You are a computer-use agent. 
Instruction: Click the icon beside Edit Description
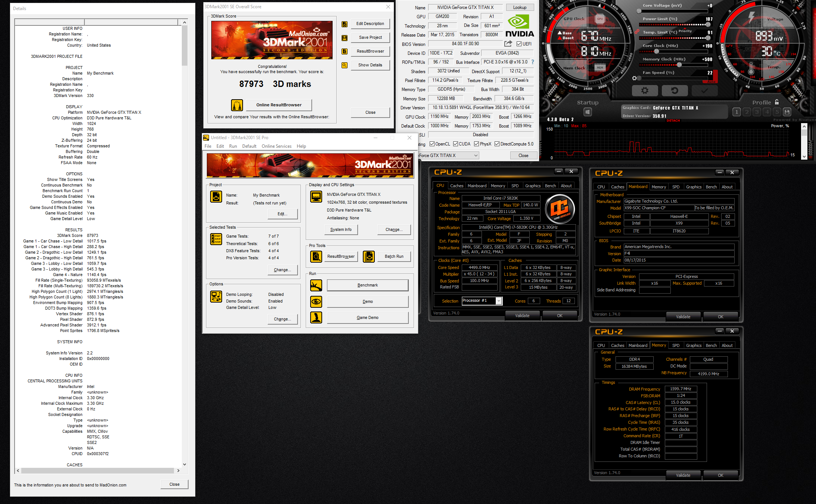pyautogui.click(x=345, y=24)
